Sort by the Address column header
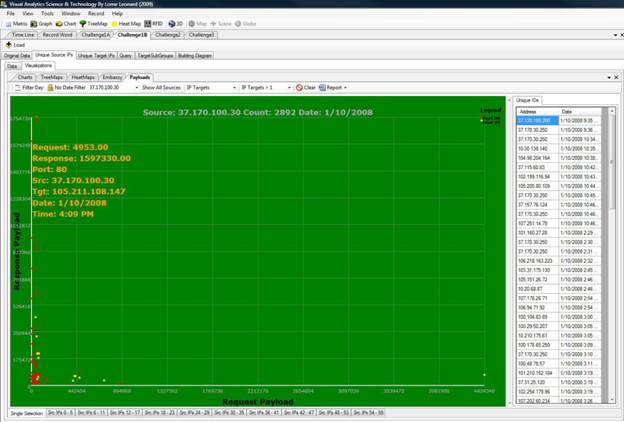The width and height of the screenshot is (624, 422). point(538,112)
